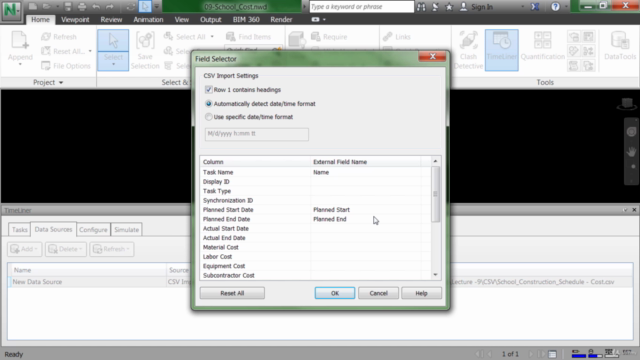
Task: Select the Subcontractor Cost row
Action: [316, 276]
